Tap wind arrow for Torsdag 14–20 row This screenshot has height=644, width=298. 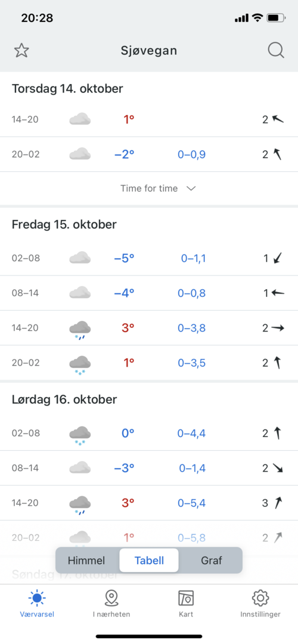[278, 119]
